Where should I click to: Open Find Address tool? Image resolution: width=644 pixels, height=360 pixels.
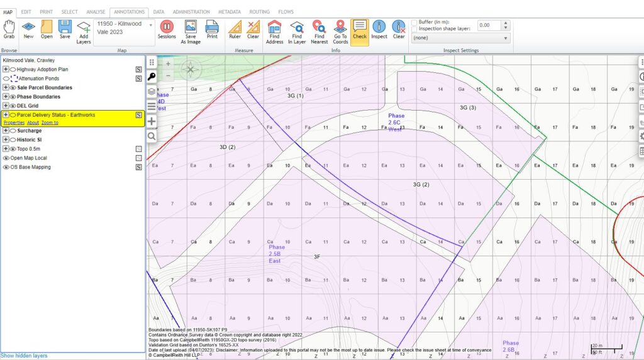(274, 32)
